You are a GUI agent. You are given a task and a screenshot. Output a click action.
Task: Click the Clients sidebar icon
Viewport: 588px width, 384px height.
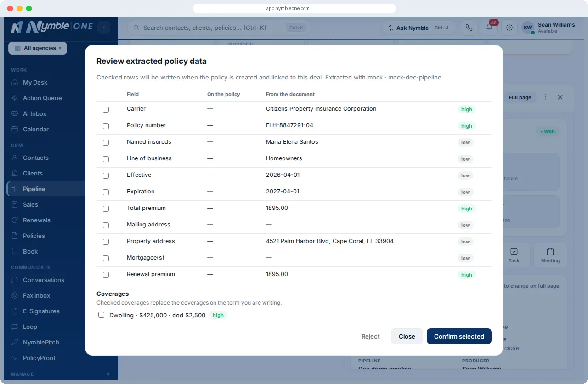click(15, 174)
